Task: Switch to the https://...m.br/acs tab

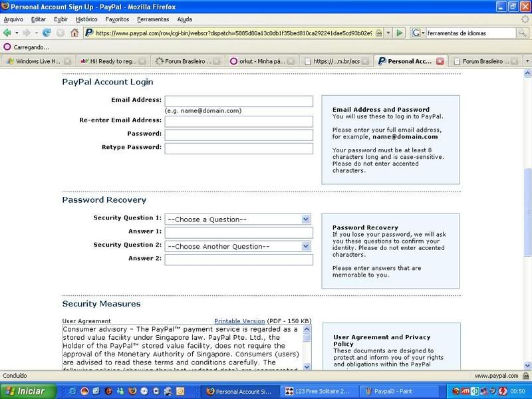Action: click(336, 61)
